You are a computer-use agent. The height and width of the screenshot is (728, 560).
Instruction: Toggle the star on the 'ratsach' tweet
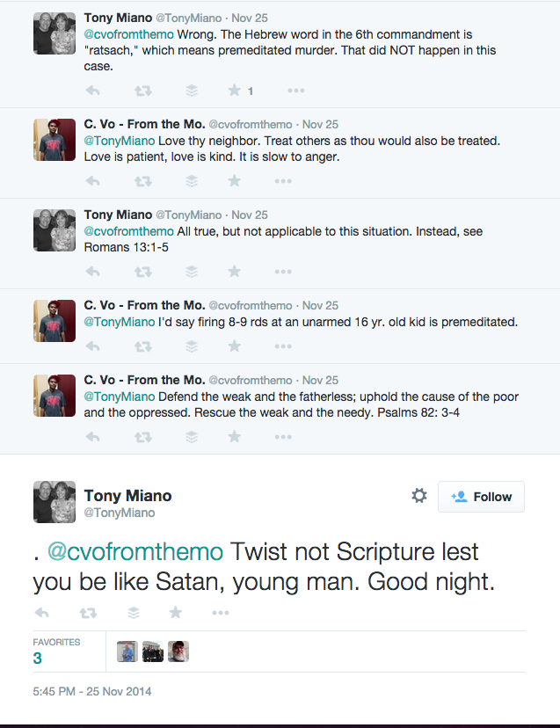[234, 91]
